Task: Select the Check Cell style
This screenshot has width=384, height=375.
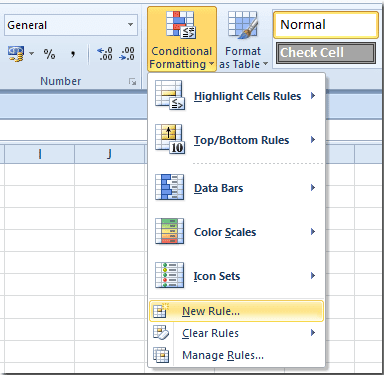Action: 326,53
